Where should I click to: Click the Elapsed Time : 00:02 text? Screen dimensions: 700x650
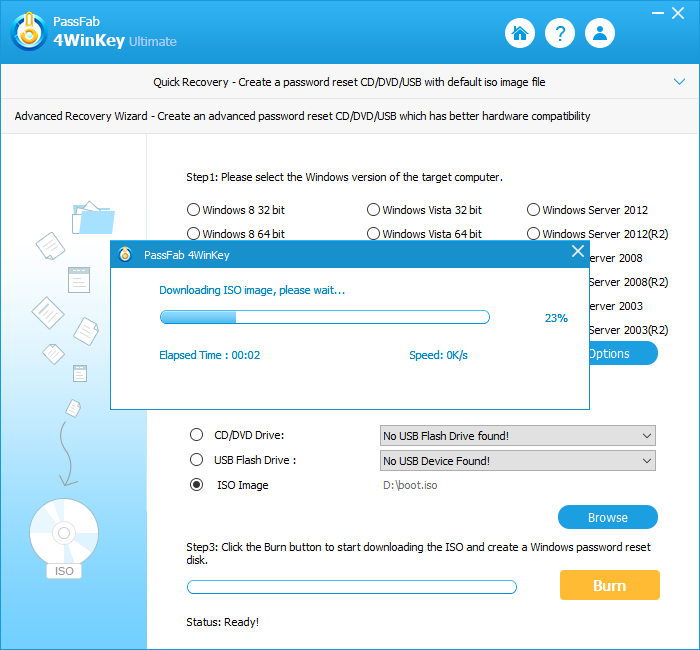coord(209,355)
